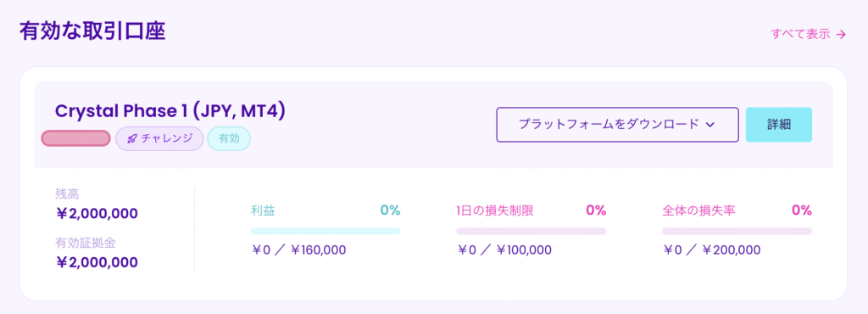Viewport: 868px width, 314px height.
Task: Click the arrow icon next to すべて表示
Action: (842, 34)
